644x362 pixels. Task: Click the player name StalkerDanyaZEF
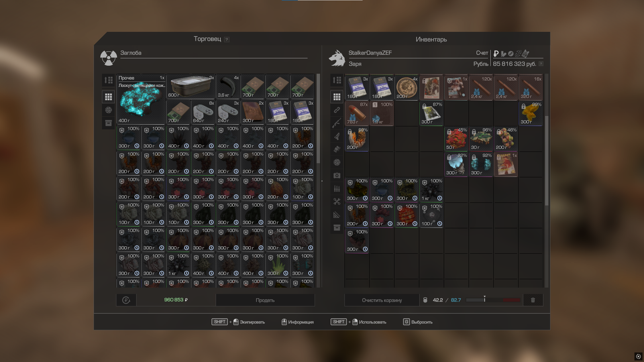pos(370,53)
